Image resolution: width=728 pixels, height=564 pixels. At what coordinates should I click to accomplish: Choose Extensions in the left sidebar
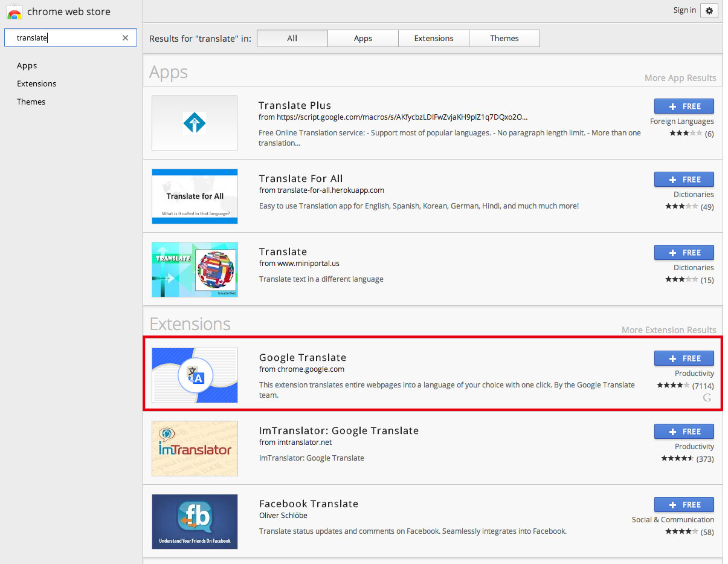[x=36, y=83]
